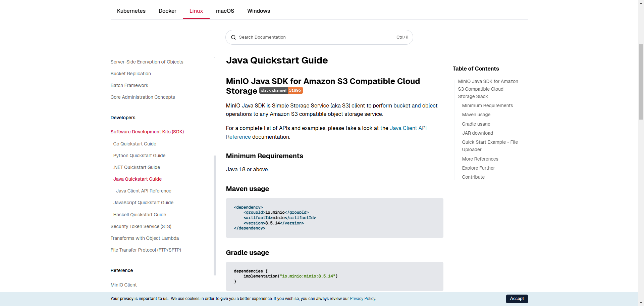The height and width of the screenshot is (306, 644).
Task: Open Transforms with Object Lambda
Action: click(x=145, y=238)
